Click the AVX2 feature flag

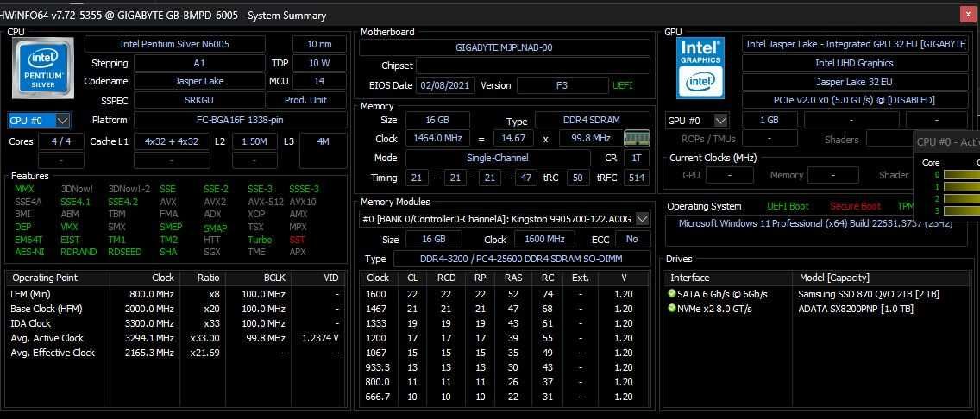pyautogui.click(x=214, y=202)
